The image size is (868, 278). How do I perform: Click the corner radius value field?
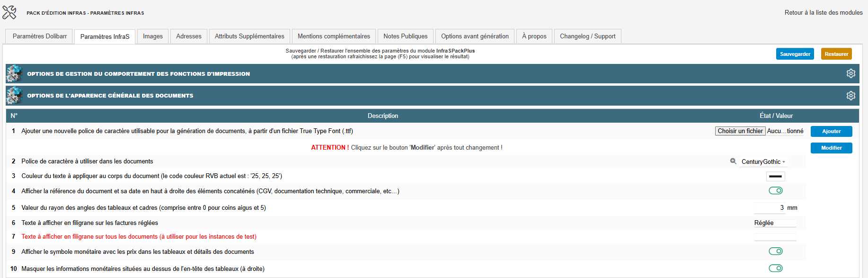[x=769, y=207]
